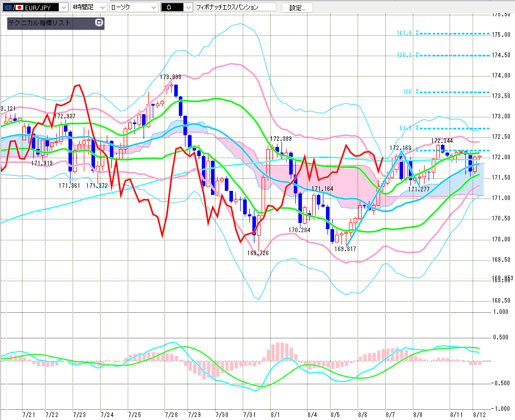Click the フィボナッチエクスパンション field
Image resolution: width=515 pixels, height=420 pixels.
(236, 7)
